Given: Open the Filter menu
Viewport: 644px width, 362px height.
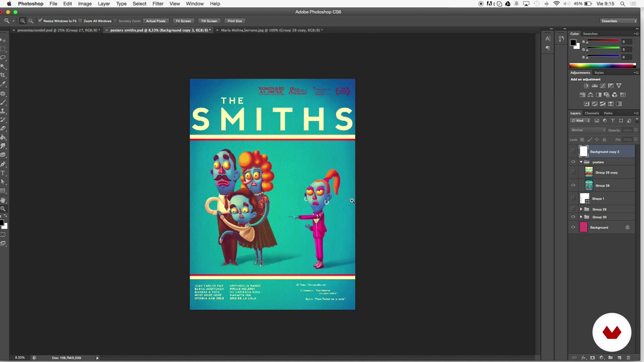Looking at the screenshot, I should click(x=157, y=4).
